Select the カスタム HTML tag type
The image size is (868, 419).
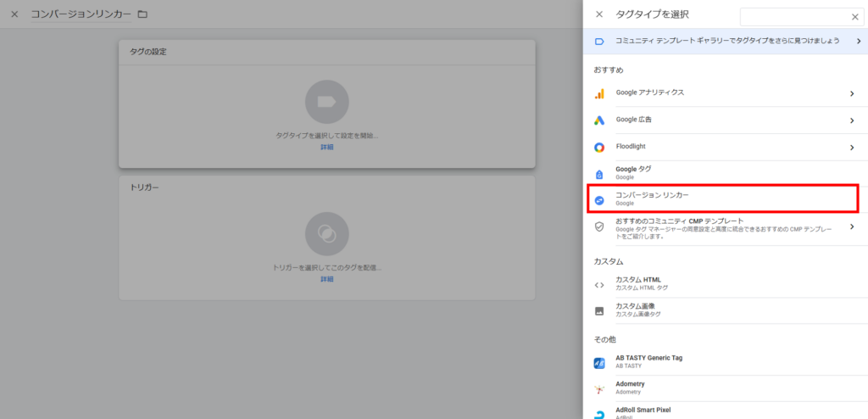coord(726,284)
